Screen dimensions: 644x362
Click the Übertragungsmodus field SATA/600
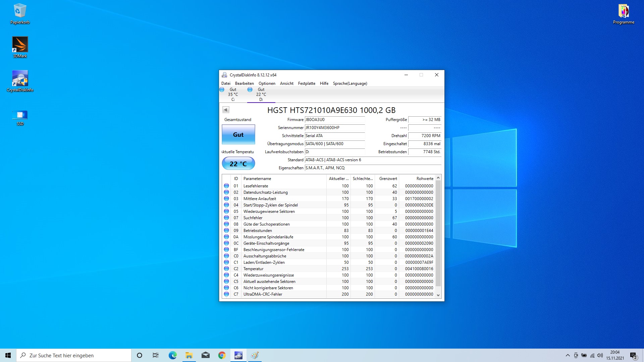pyautogui.click(x=334, y=144)
